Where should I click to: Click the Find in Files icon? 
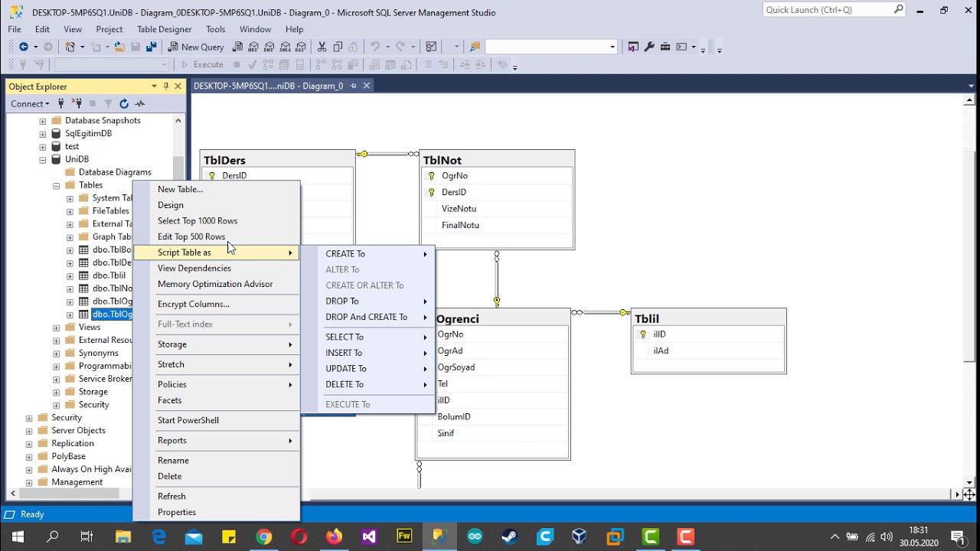[475, 47]
